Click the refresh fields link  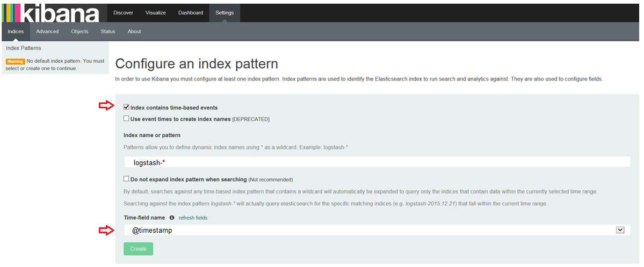click(x=193, y=218)
